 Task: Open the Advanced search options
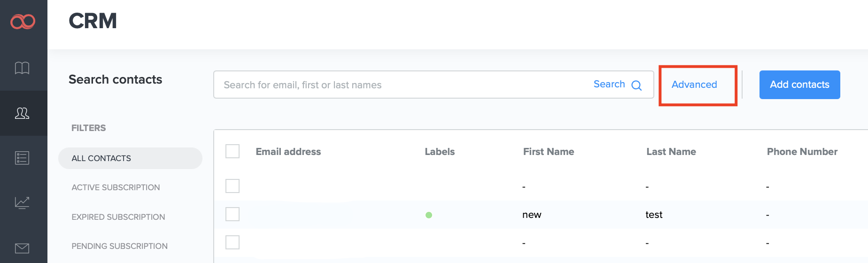tap(694, 85)
